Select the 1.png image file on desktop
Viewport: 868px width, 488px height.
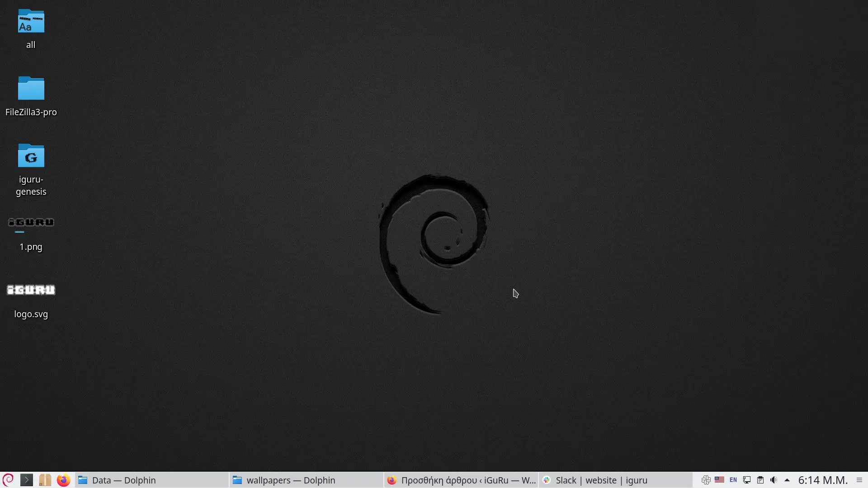(31, 234)
